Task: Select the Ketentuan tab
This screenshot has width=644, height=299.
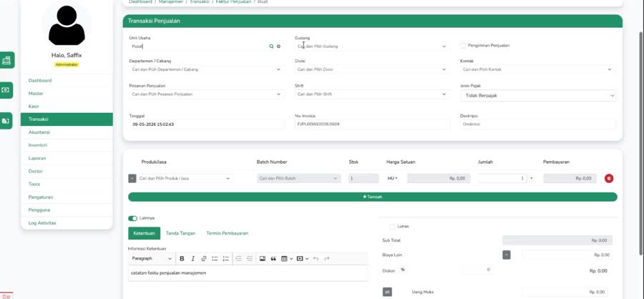Action: (x=144, y=233)
